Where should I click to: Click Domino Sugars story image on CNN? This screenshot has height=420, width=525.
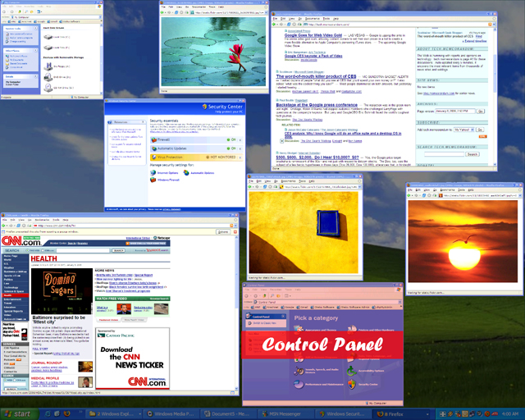point(62,290)
